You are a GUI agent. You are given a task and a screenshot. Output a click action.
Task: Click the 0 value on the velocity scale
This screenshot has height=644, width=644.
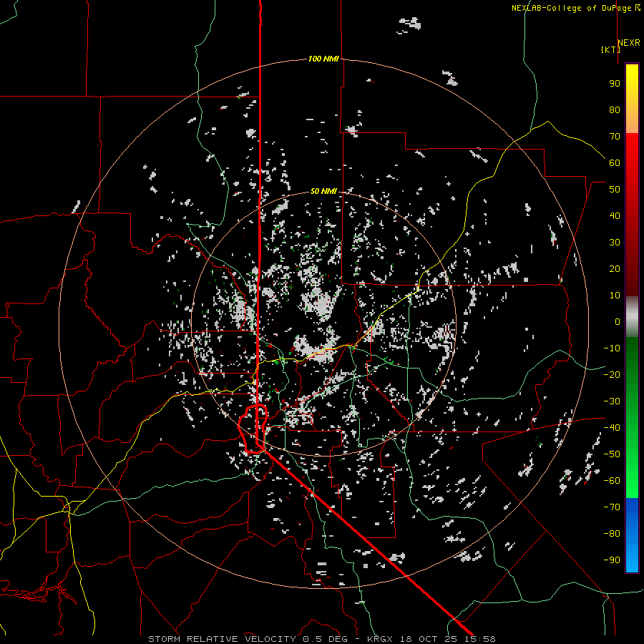[x=618, y=321]
